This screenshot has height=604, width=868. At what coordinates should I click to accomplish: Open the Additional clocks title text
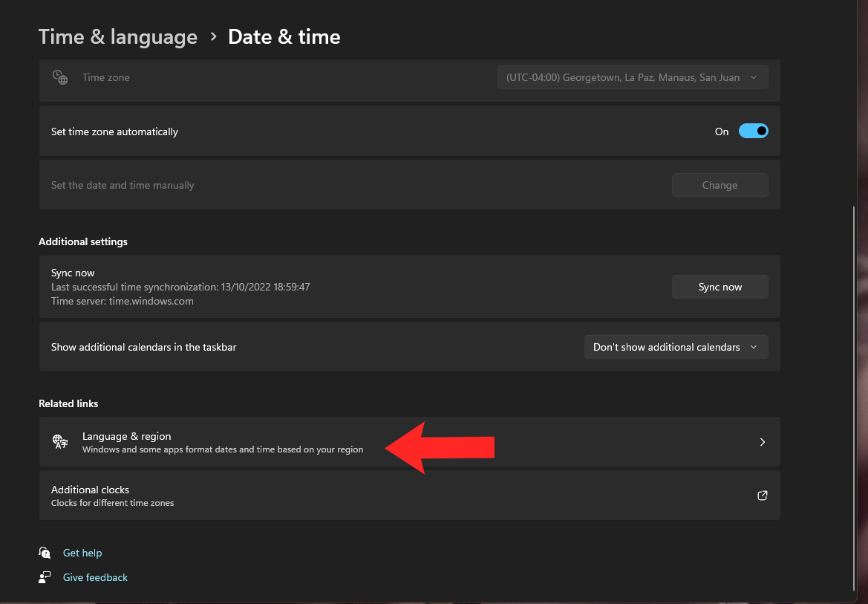[x=90, y=490]
